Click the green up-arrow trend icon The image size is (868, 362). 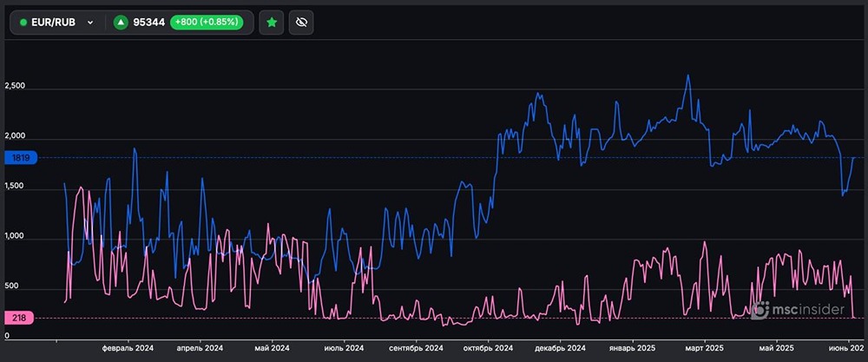121,23
